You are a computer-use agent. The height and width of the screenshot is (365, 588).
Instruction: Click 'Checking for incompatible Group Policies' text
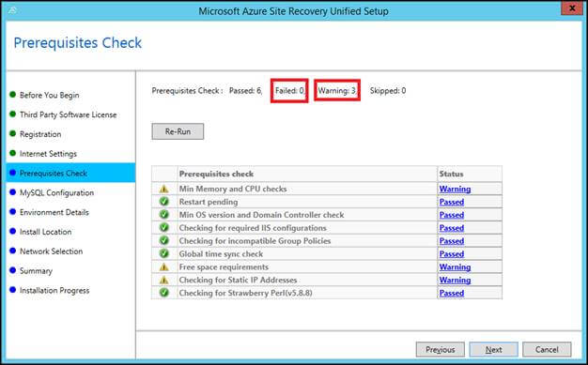(255, 241)
